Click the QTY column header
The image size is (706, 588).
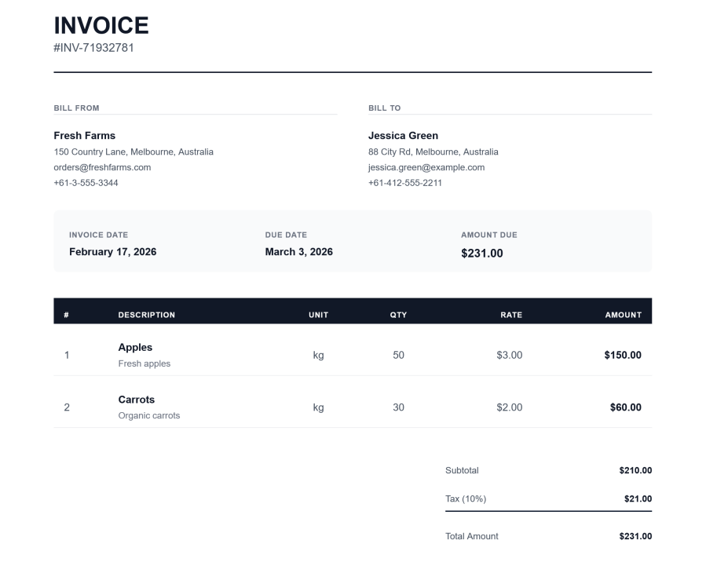[398, 314]
